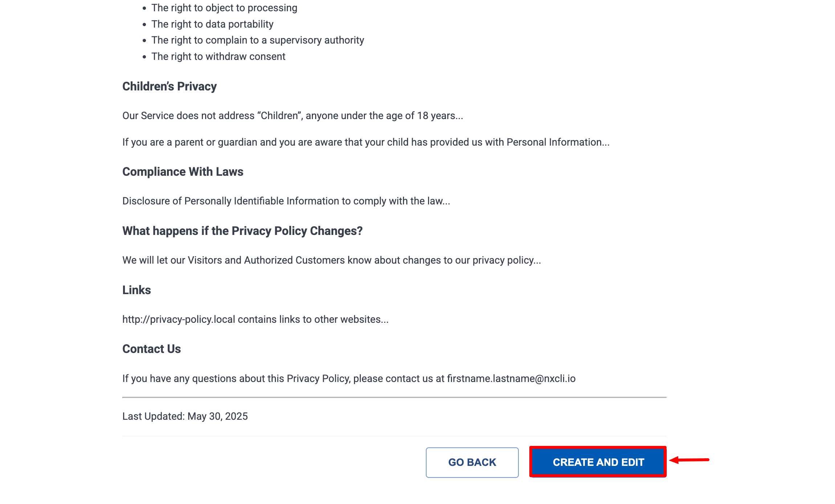Click the paragraph about Children under 18
This screenshot has width=835, height=504.
pyautogui.click(x=292, y=116)
